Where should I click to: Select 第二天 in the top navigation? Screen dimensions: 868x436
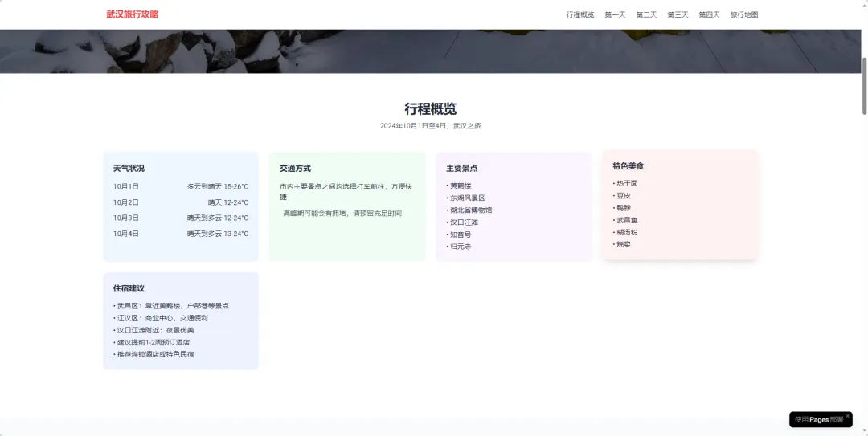tap(646, 14)
